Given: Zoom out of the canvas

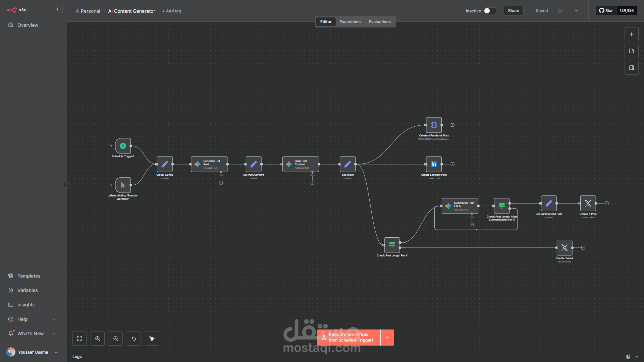Looking at the screenshot, I should point(116,339).
